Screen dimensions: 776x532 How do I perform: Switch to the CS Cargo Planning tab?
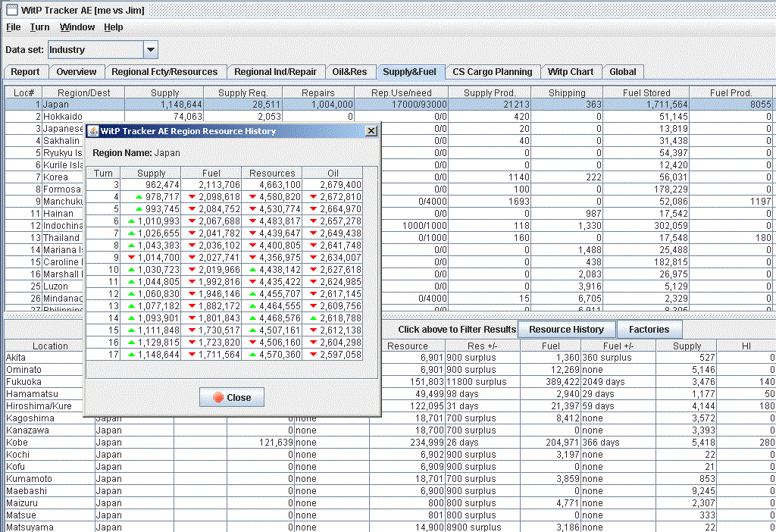(x=492, y=72)
